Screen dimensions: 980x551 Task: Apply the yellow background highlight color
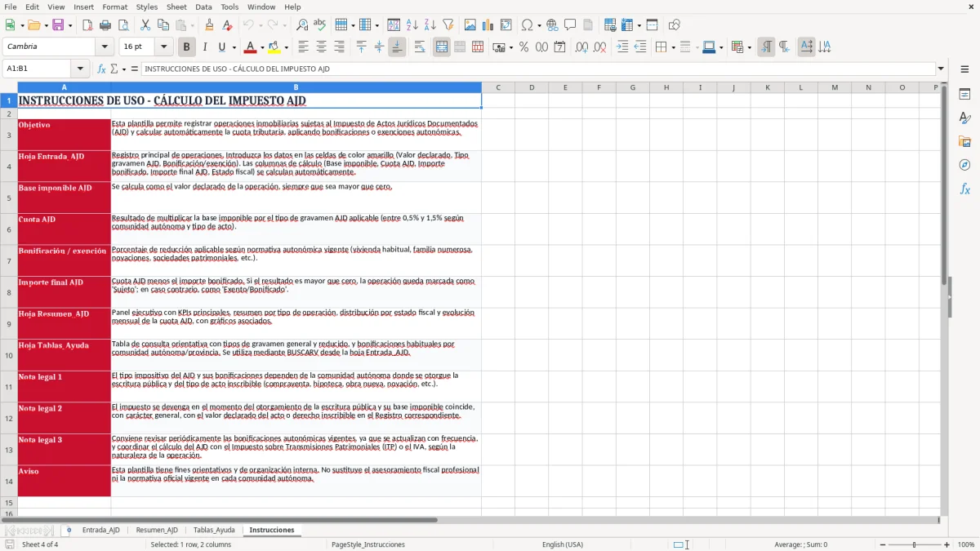pyautogui.click(x=274, y=47)
